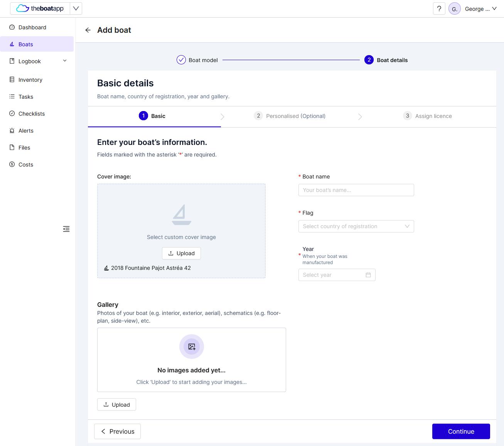Click the add-image icon in Gallery
Screen dimensions: 504x446
[x=192, y=347]
